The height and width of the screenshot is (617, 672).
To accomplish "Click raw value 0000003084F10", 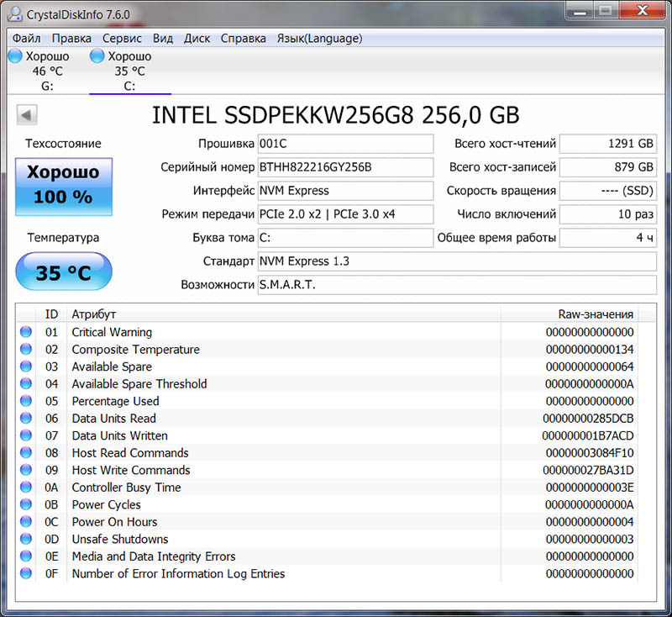I will click(590, 453).
